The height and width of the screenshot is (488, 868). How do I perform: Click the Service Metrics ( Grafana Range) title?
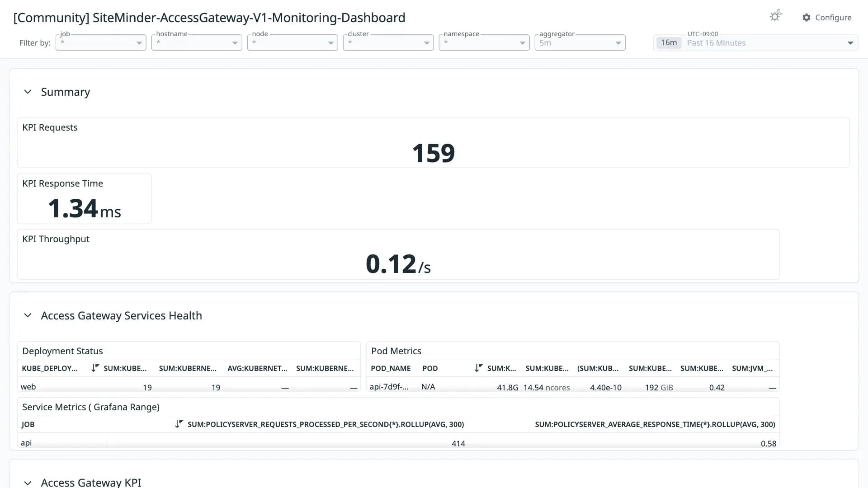coord(91,407)
